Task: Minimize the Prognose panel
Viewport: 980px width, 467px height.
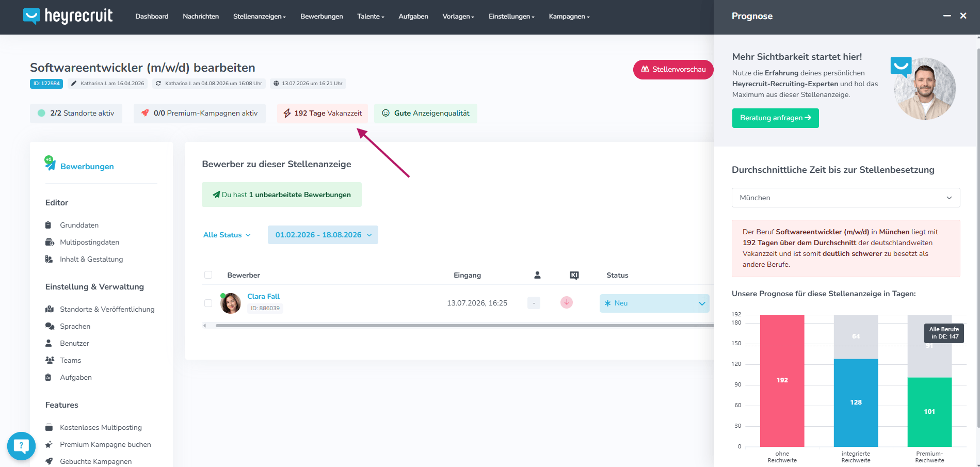Action: tap(947, 16)
